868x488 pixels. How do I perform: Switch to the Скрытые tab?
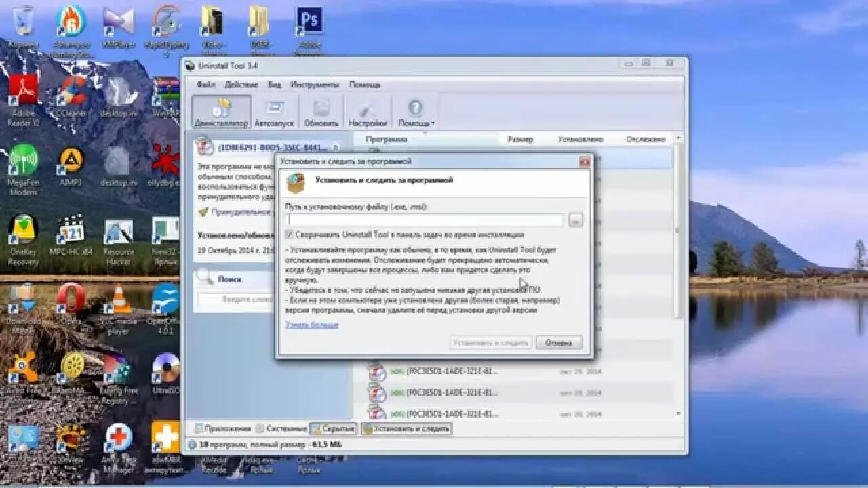point(333,428)
